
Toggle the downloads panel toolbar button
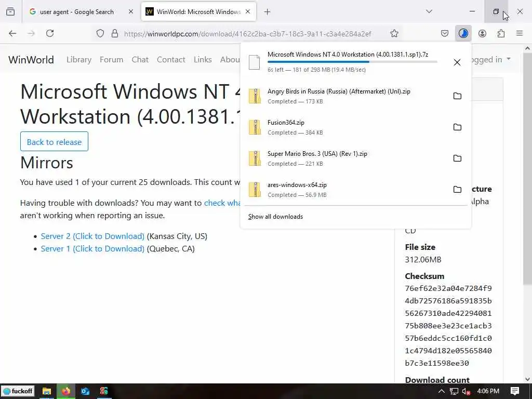click(x=463, y=33)
